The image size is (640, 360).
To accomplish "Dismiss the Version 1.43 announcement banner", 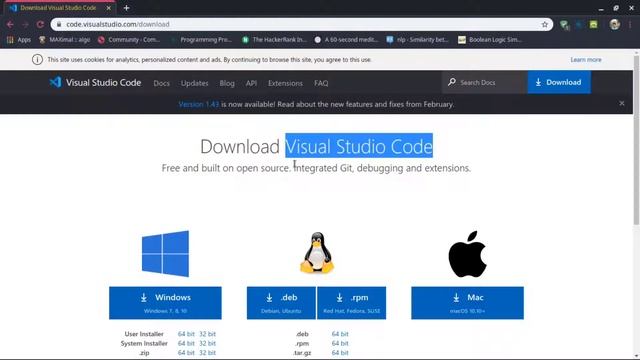I will (x=622, y=104).
